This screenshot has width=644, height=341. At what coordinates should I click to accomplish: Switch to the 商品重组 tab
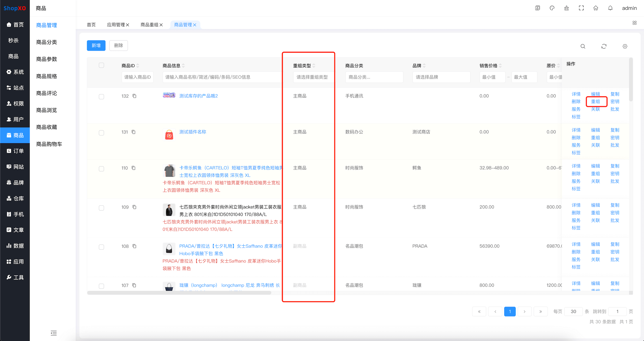click(149, 25)
